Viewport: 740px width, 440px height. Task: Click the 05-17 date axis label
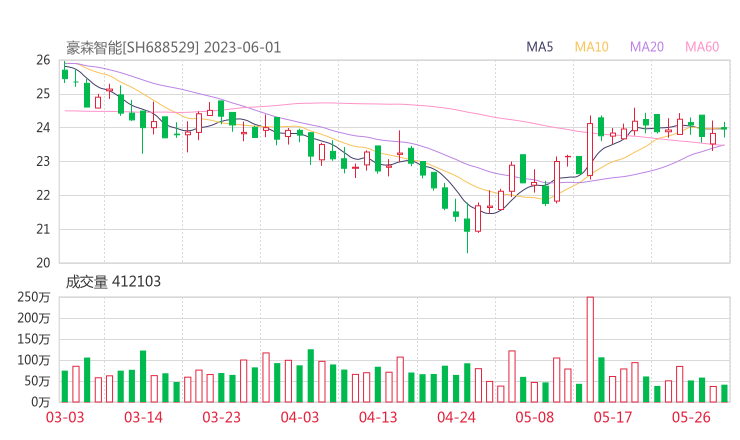(x=613, y=417)
